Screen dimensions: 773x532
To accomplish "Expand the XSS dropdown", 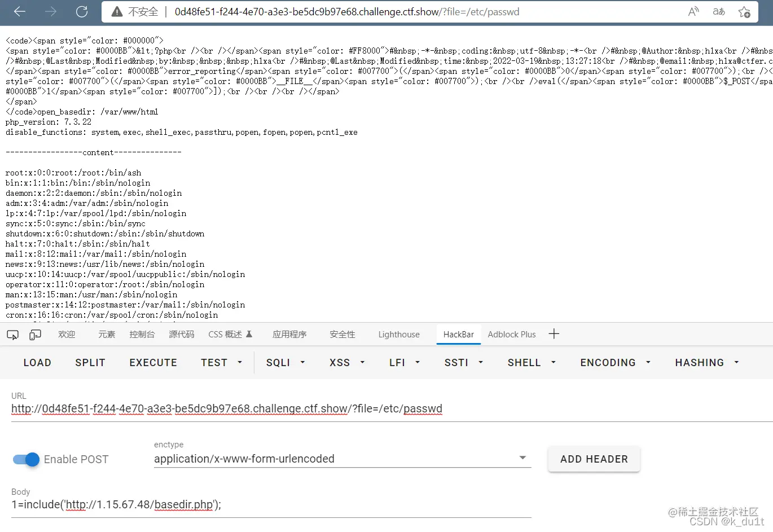I will [346, 363].
